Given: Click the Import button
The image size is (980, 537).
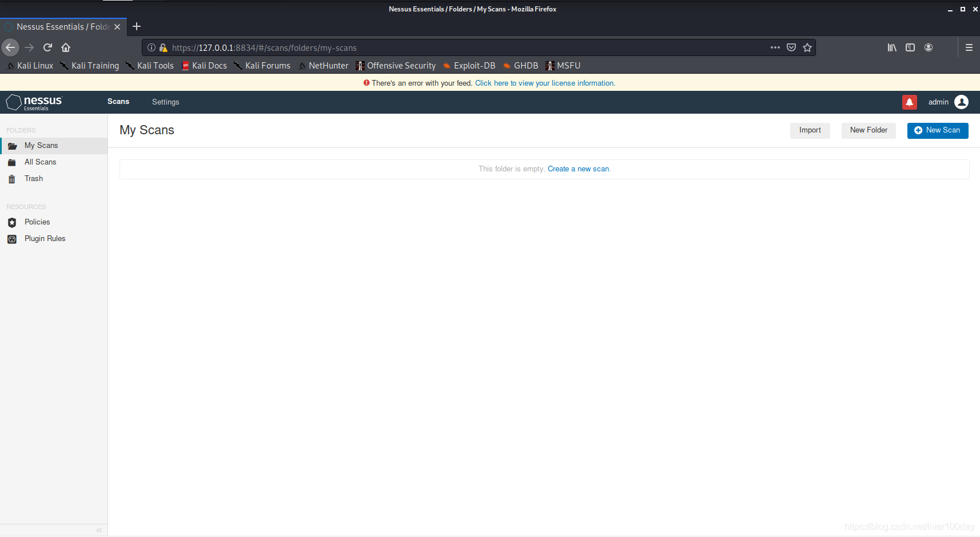Looking at the screenshot, I should pos(810,130).
